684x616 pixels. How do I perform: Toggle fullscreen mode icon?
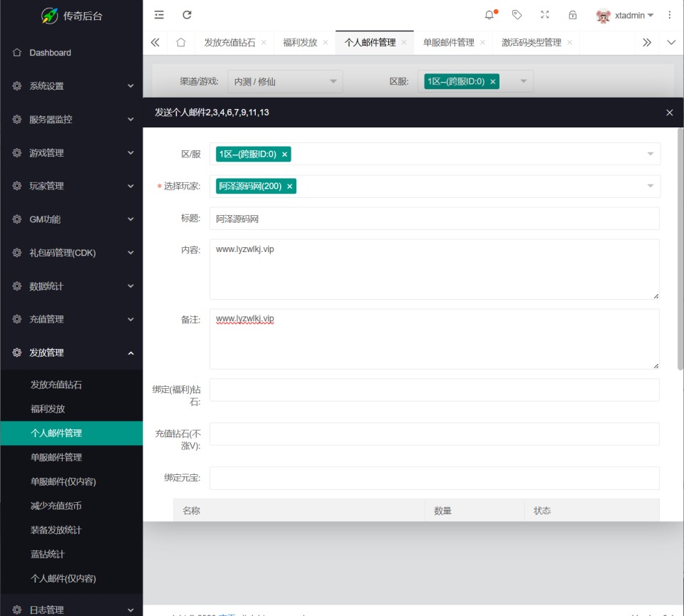[x=545, y=14]
